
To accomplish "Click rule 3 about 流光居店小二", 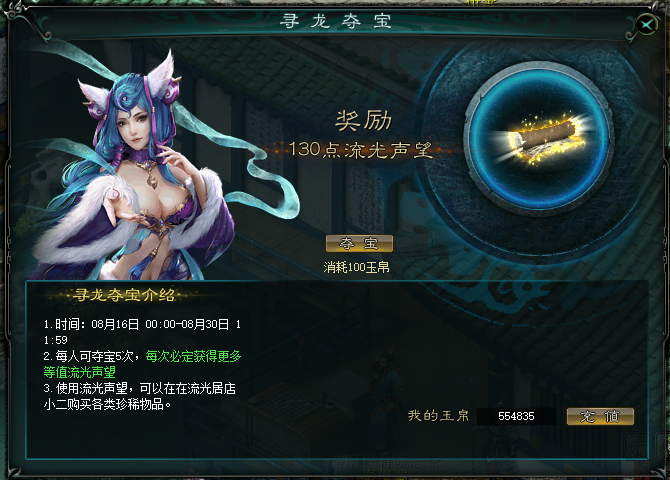I will 139,396.
